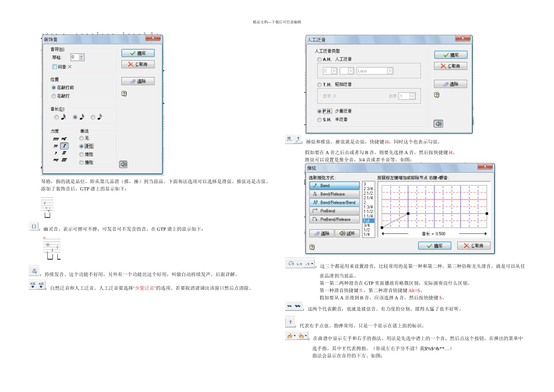
Task: Select 2 in bend amount list
Action: (368, 202)
